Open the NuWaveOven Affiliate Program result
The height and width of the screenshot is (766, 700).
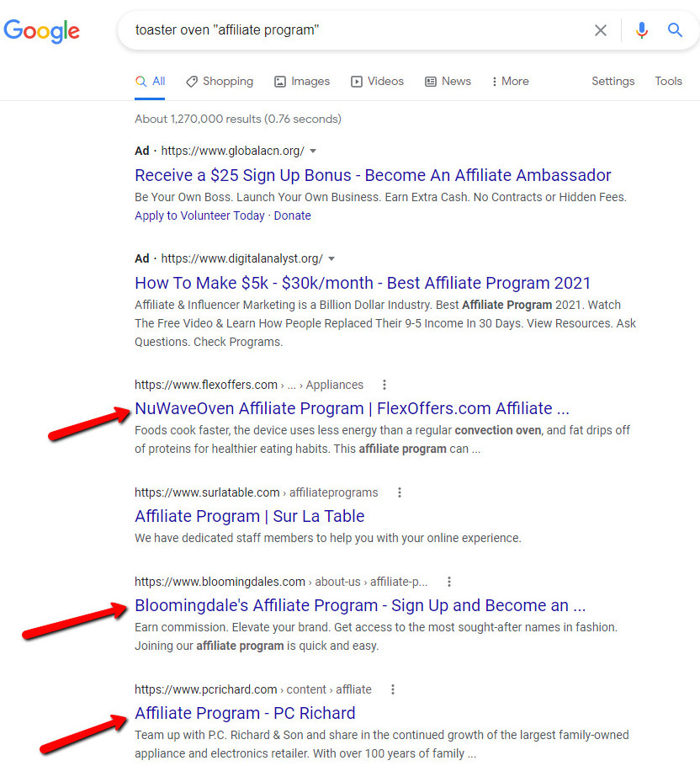[352, 408]
